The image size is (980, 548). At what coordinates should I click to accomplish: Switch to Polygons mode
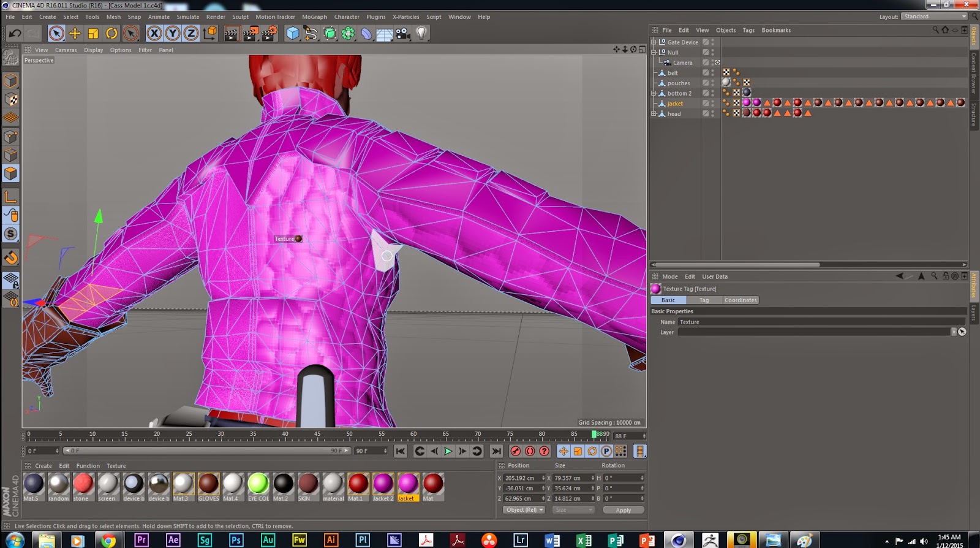tap(10, 173)
